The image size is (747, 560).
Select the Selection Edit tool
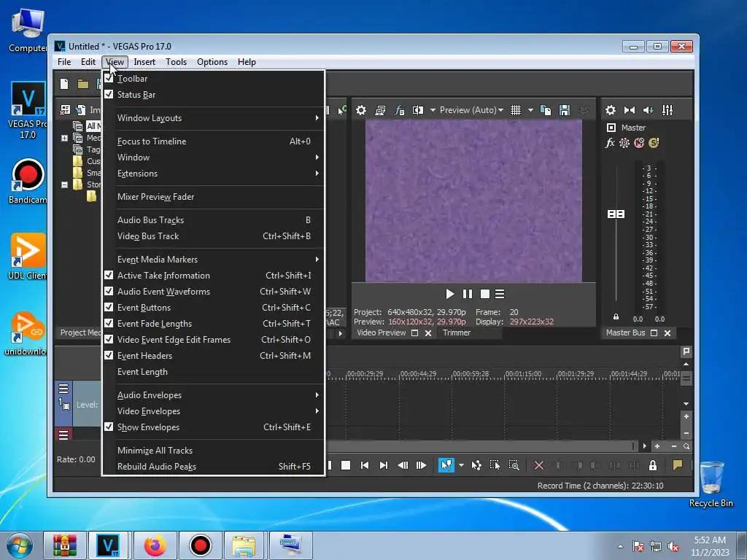pyautogui.click(x=495, y=465)
